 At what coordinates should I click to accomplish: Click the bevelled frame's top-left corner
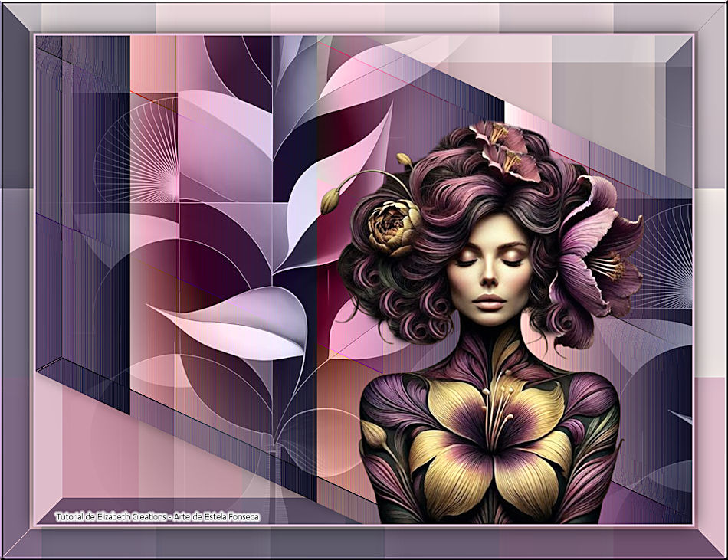tap(17, 17)
